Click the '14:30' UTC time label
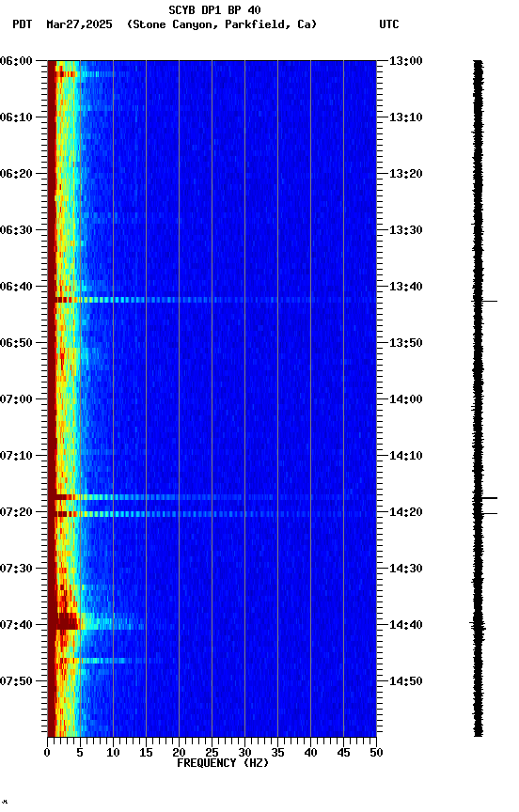The height and width of the screenshot is (812, 519). (406, 569)
